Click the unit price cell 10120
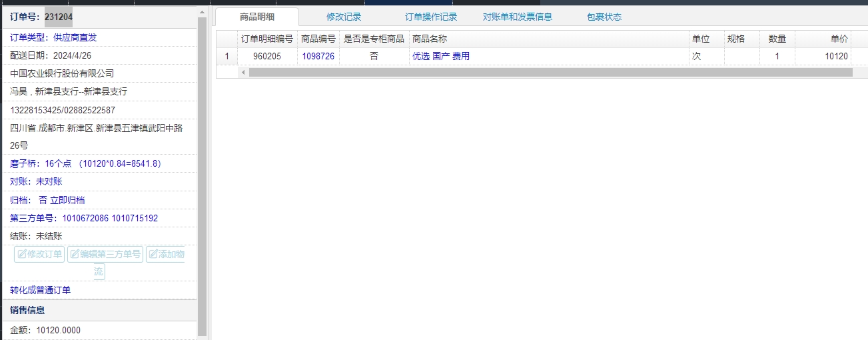Viewport: 868px width, 340px height. [823, 57]
